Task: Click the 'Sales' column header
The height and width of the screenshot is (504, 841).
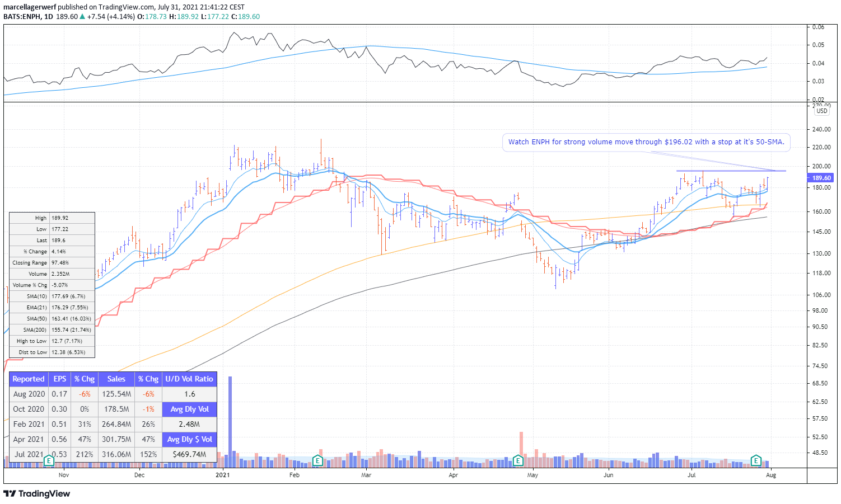Action: pos(116,379)
